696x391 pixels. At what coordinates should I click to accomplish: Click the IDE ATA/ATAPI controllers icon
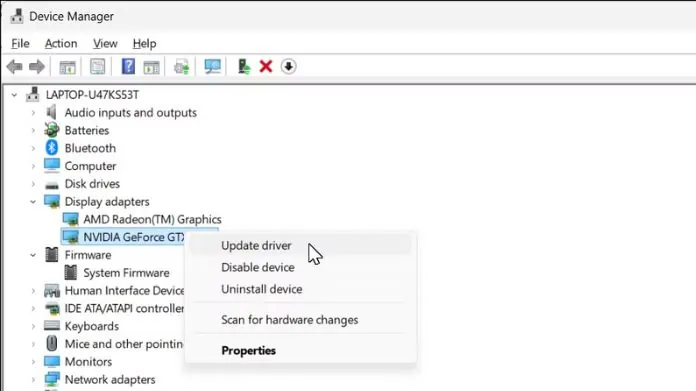pyautogui.click(x=52, y=308)
